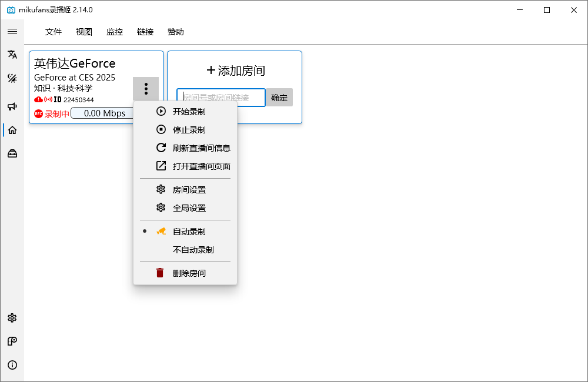This screenshot has width=588, height=382.
Task: Click the 录制中 recording status text
Action: point(57,113)
